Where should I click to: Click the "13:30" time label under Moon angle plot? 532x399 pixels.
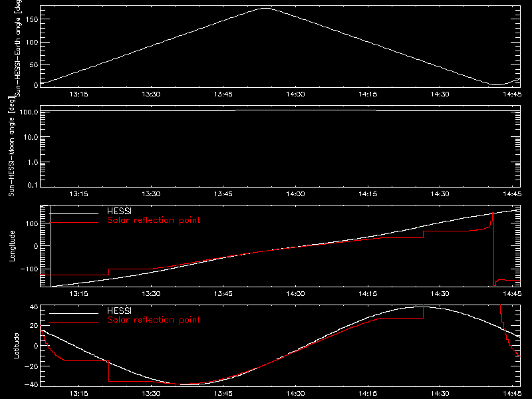click(x=151, y=194)
